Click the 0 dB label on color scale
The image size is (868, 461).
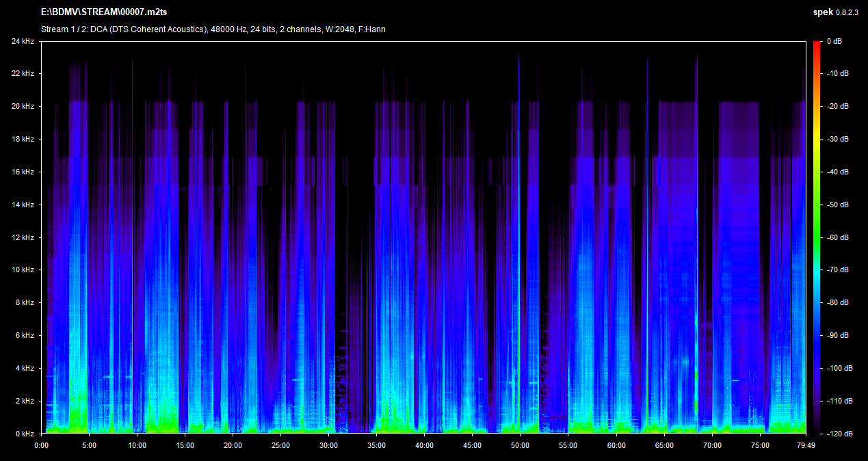click(x=834, y=42)
